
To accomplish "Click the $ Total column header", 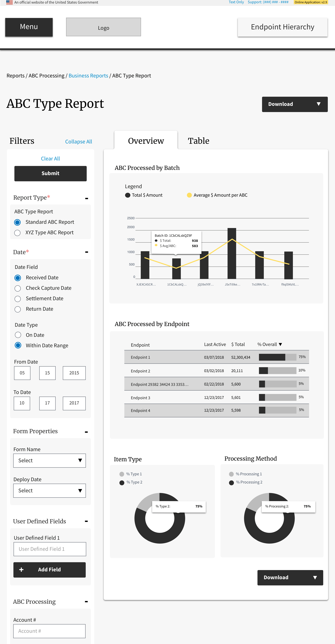I will click(238, 345).
